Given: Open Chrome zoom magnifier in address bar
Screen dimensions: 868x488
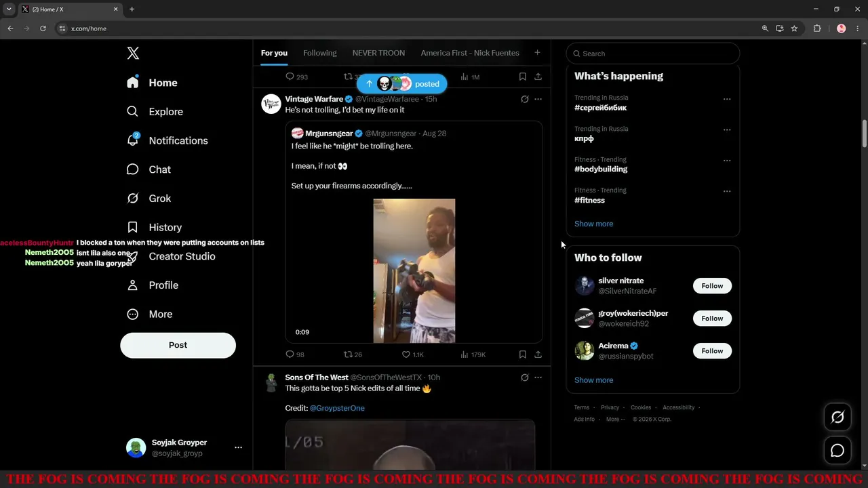Looking at the screenshot, I should [x=765, y=28].
